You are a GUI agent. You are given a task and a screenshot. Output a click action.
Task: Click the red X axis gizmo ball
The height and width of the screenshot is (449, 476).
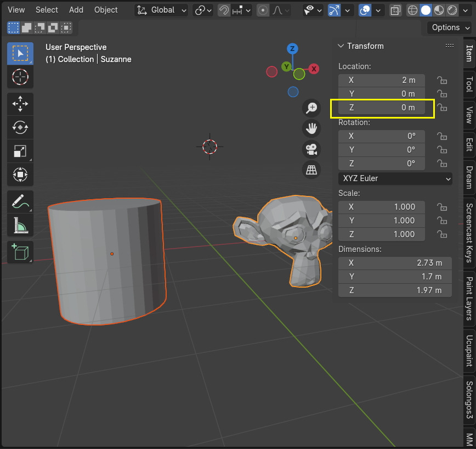[x=314, y=69]
